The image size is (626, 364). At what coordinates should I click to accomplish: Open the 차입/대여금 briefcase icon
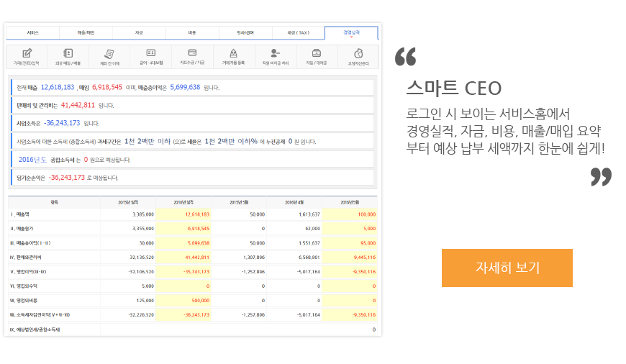(317, 53)
